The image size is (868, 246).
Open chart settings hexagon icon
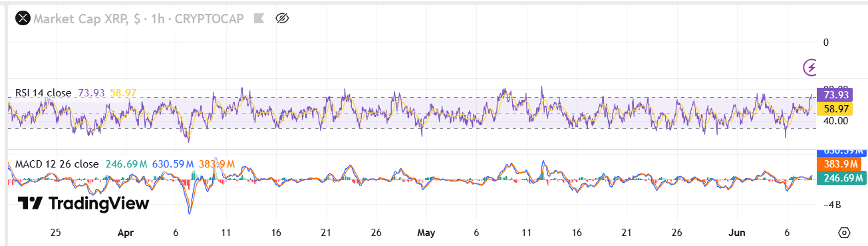point(844,233)
